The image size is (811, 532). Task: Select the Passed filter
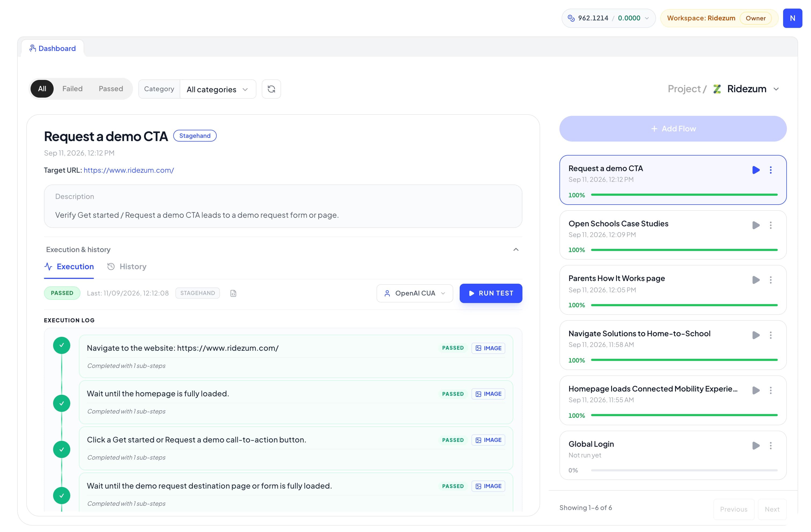pyautogui.click(x=111, y=88)
